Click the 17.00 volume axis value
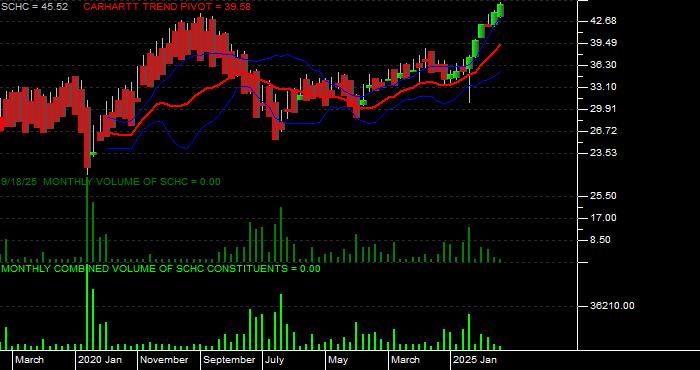 pos(604,218)
